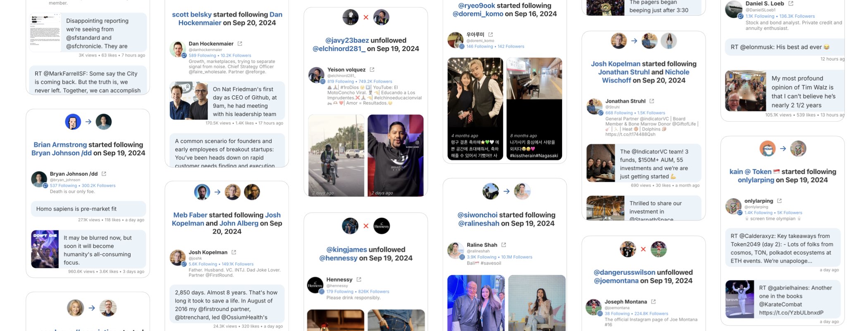The height and width of the screenshot is (331, 868).
Task: Click Brian Armstrong's avatar in card header
Action: pyautogui.click(x=73, y=122)
